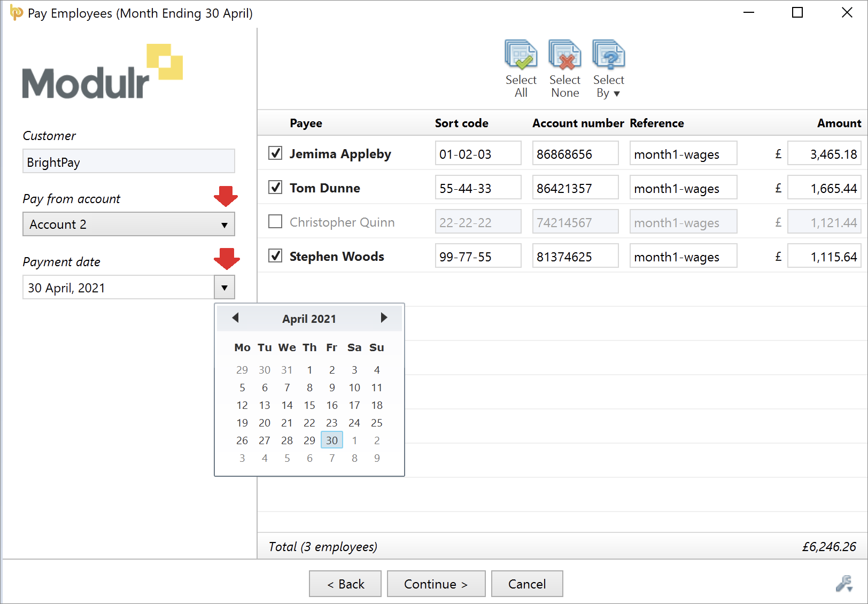This screenshot has height=604, width=868.
Task: Open the Select By icon menu
Action: (608, 56)
